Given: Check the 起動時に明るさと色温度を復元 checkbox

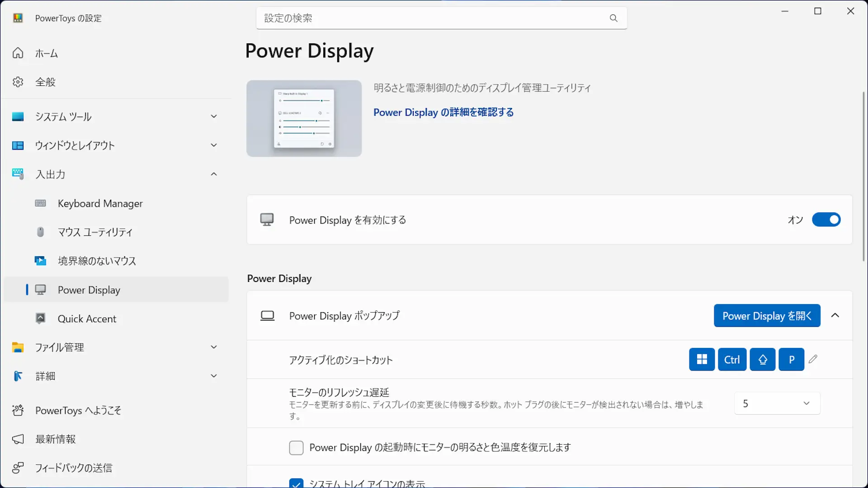Looking at the screenshot, I should [x=296, y=448].
